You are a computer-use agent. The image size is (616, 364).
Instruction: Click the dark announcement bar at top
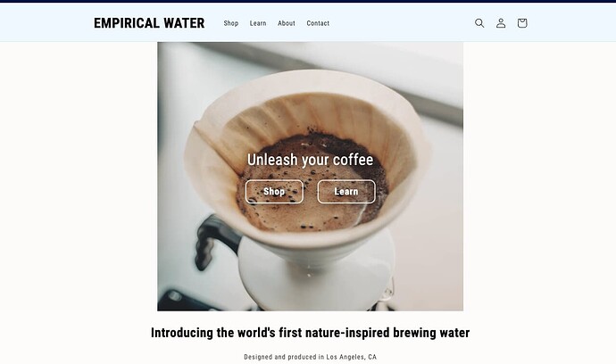tap(308, 1)
